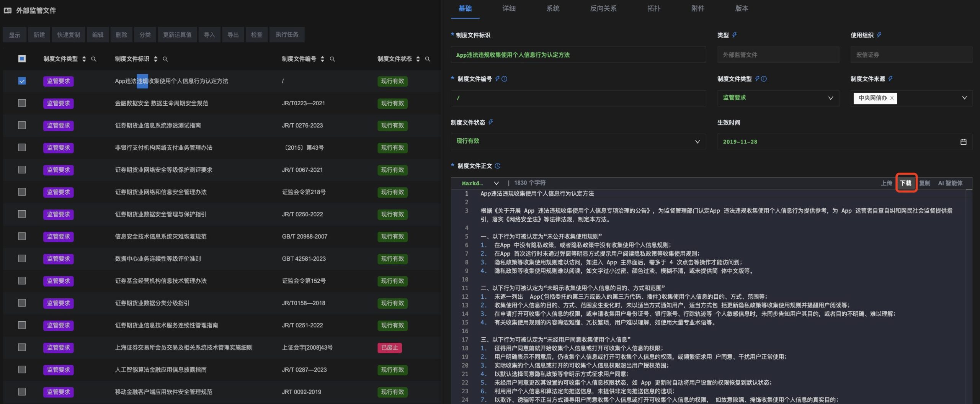Click the 制度文件编号 input field
The height and width of the screenshot is (404, 980).
click(578, 98)
